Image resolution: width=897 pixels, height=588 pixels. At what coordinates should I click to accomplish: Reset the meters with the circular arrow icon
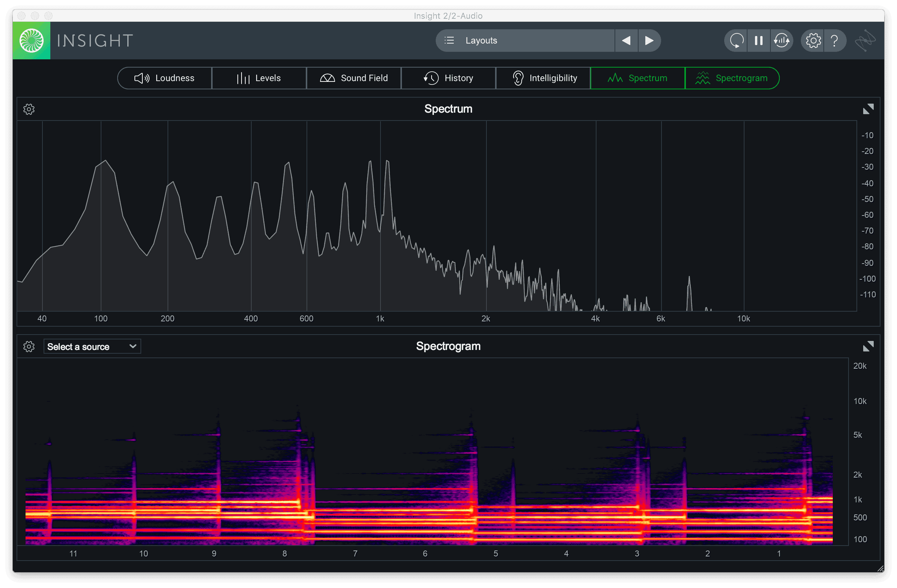click(736, 40)
